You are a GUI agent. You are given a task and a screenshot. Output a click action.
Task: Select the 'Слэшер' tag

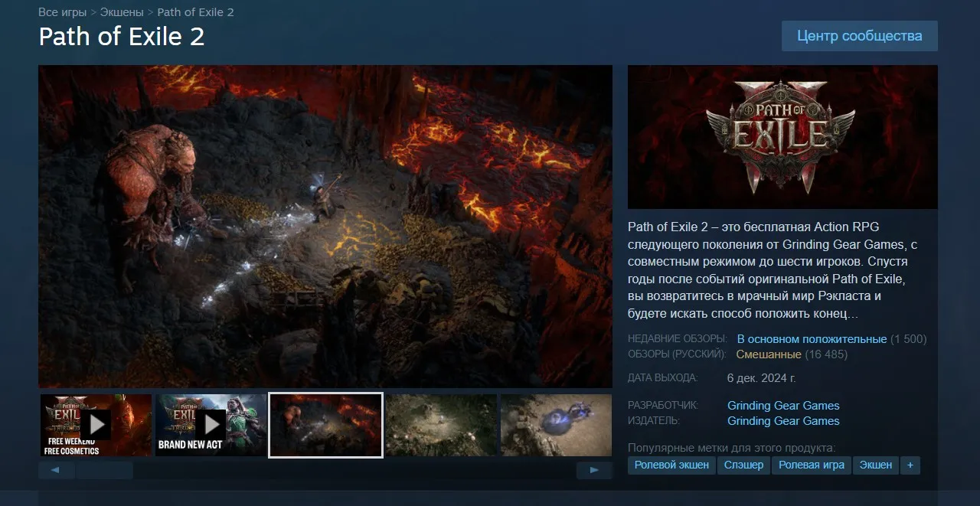tap(743, 465)
